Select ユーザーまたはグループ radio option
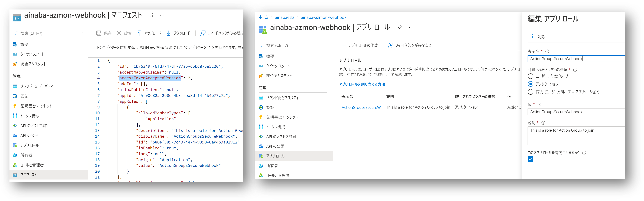 tap(530, 76)
